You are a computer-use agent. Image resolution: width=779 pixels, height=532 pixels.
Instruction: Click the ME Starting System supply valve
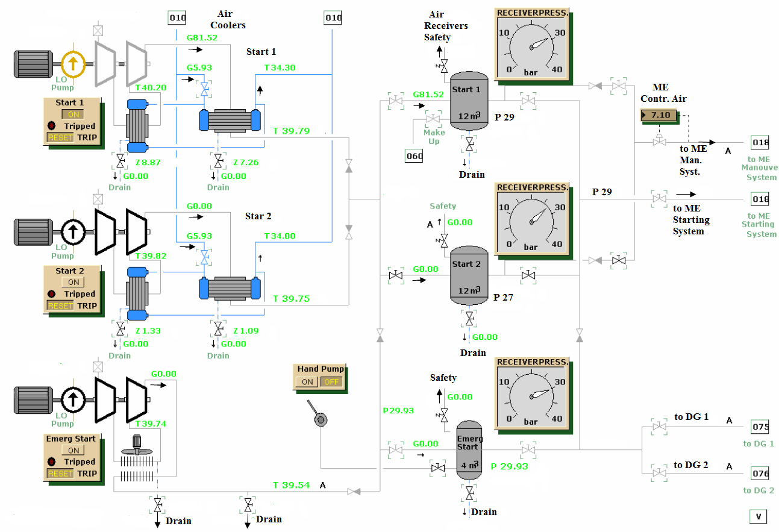[x=659, y=198]
